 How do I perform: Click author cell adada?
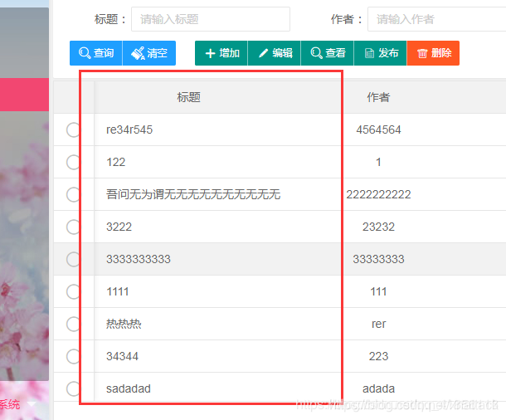point(378,388)
